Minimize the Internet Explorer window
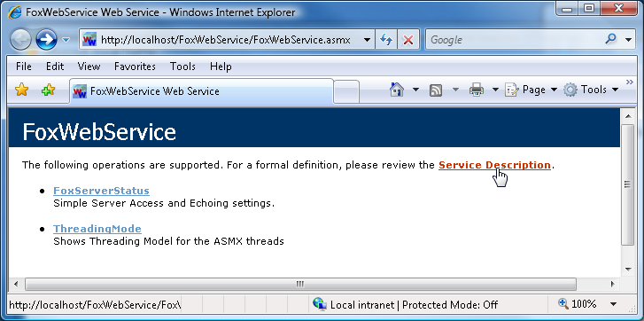The image size is (644, 321). (x=567, y=8)
